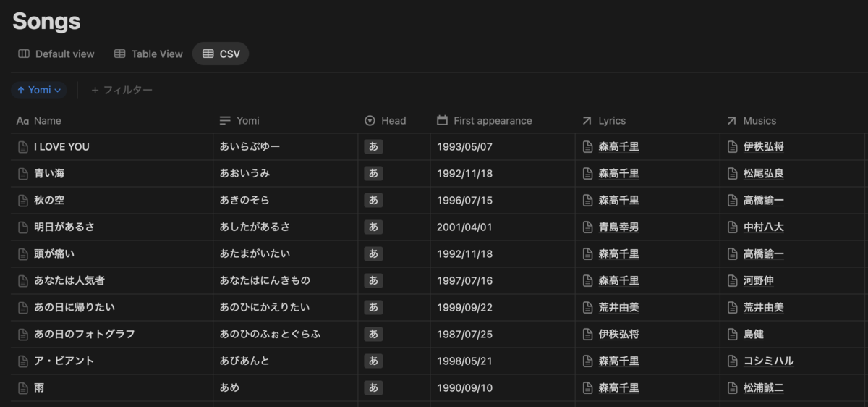Click page icon beside あの日に帰りたい
The height and width of the screenshot is (407, 868).
pyautogui.click(x=23, y=307)
